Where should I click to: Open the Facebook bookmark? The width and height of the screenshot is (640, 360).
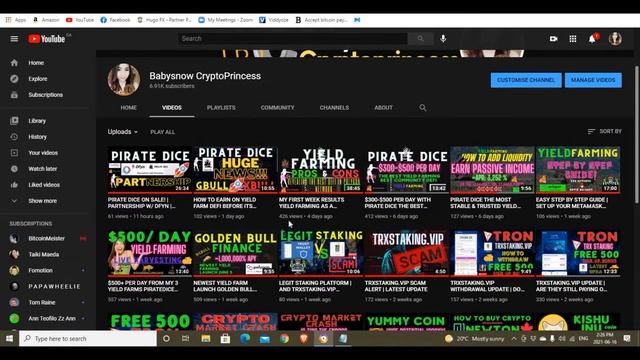[x=115, y=20]
